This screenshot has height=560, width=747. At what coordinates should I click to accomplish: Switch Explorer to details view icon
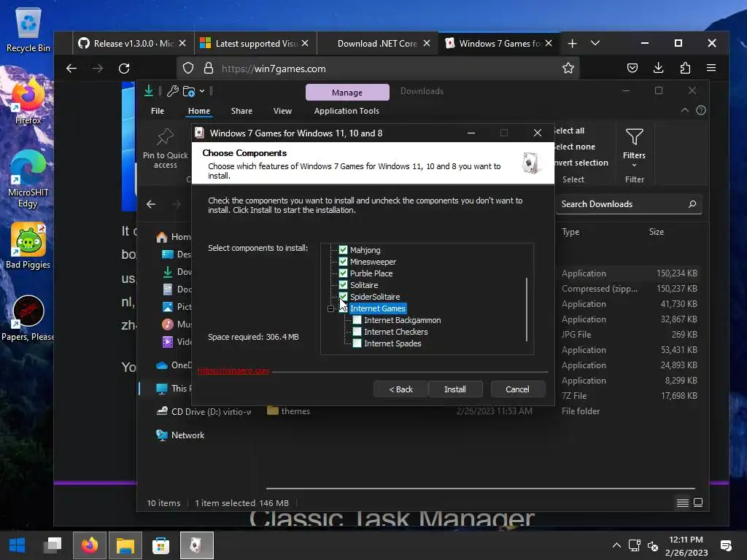[x=682, y=503]
